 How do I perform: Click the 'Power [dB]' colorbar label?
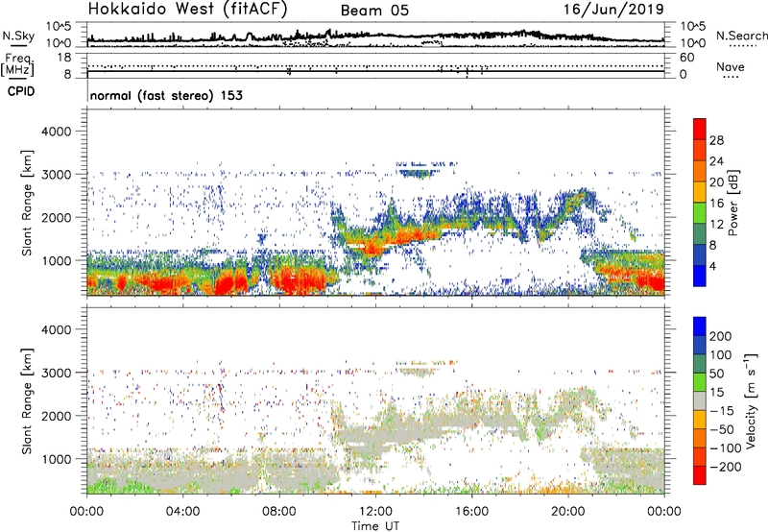(733, 203)
